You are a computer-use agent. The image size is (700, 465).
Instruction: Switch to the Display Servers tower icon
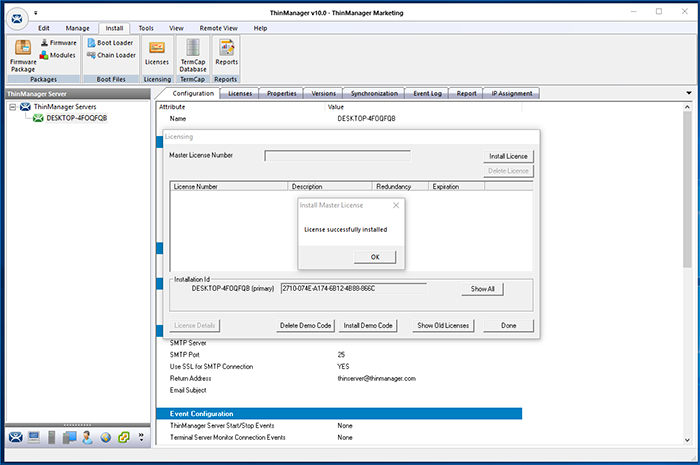pos(52,437)
